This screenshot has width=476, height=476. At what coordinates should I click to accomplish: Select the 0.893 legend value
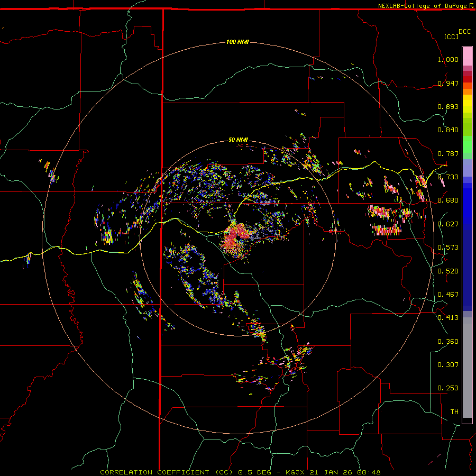[448, 106]
